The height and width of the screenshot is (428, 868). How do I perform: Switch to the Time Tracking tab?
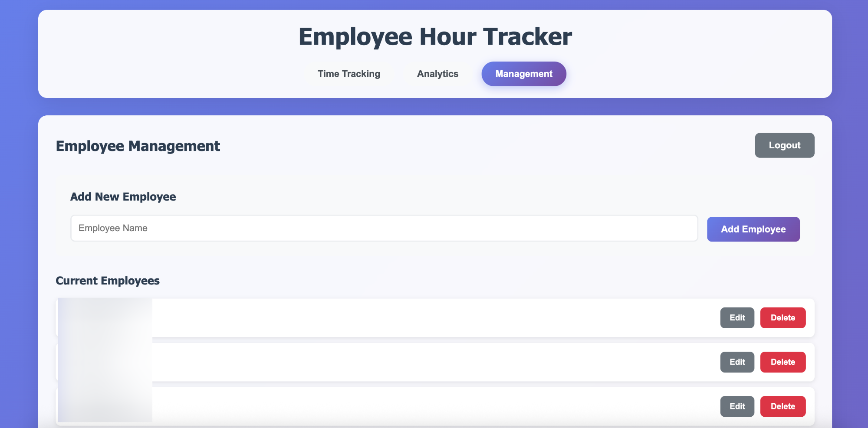349,74
